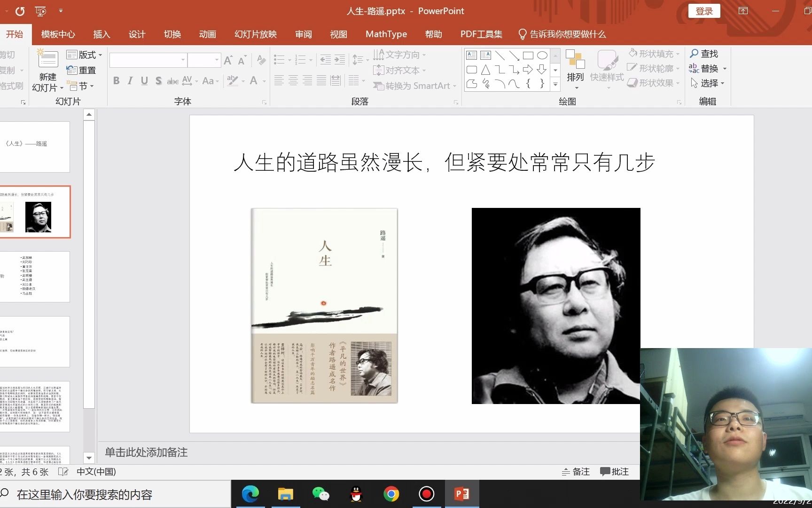Image resolution: width=812 pixels, height=508 pixels.
Task: Toggle left text alignment button
Action: (279, 81)
